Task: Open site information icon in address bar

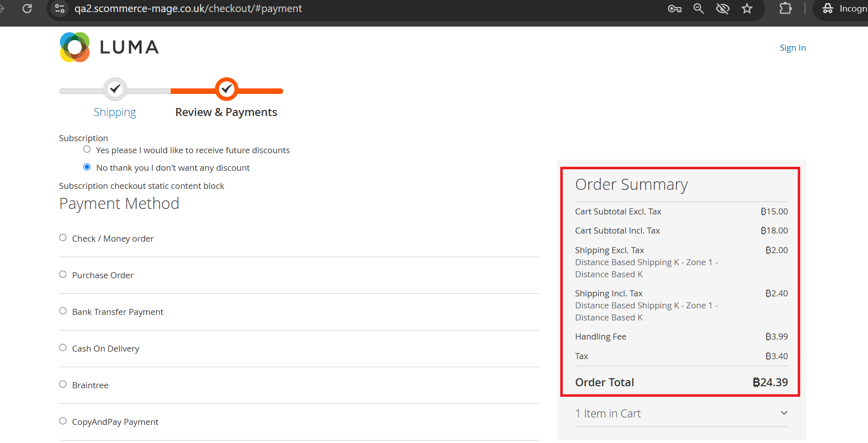Action: pyautogui.click(x=60, y=9)
